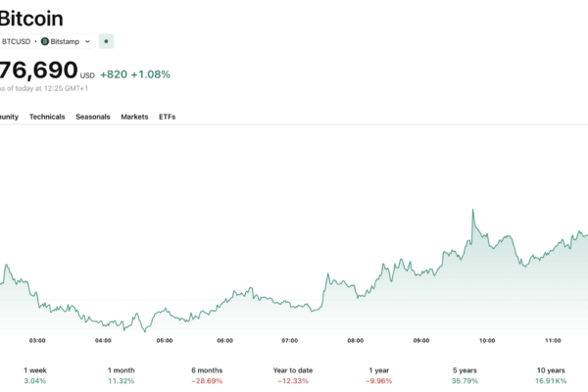Click the green market status dot
The width and height of the screenshot is (588, 392).
coord(106,41)
